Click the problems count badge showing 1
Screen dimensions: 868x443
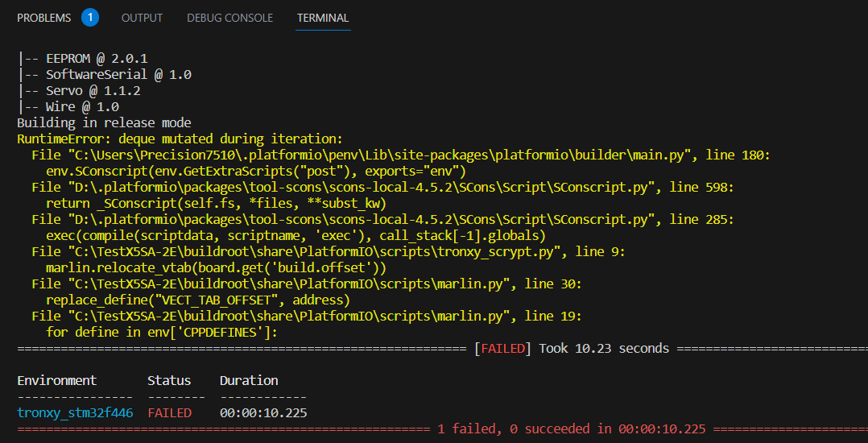[90, 18]
